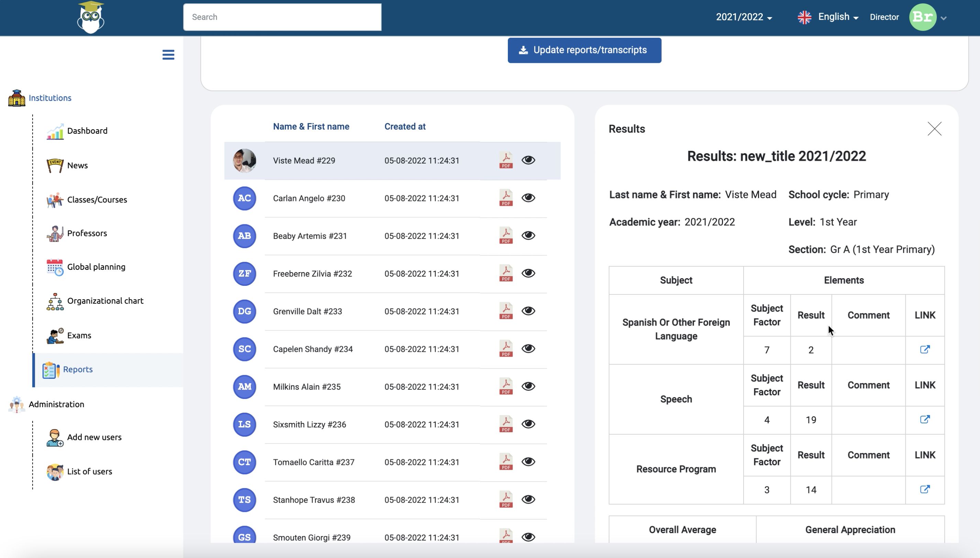Expand the user profile chevron menu
Viewport: 980px width, 558px height.
[944, 18]
